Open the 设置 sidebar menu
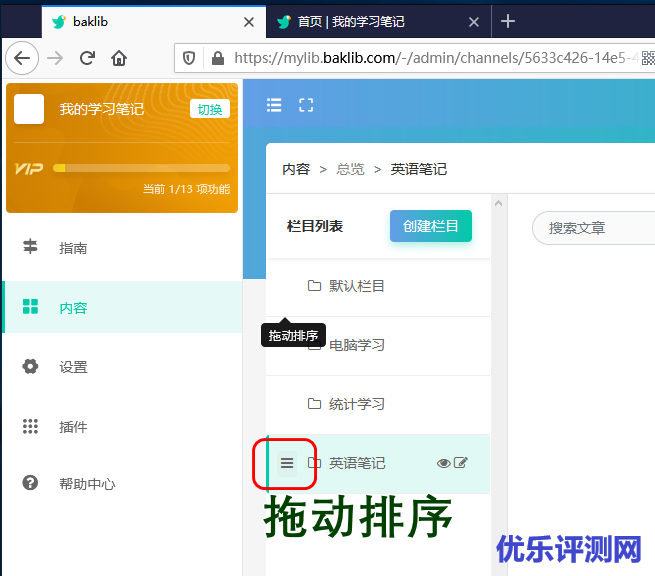The height and width of the screenshot is (576, 655). click(x=73, y=367)
